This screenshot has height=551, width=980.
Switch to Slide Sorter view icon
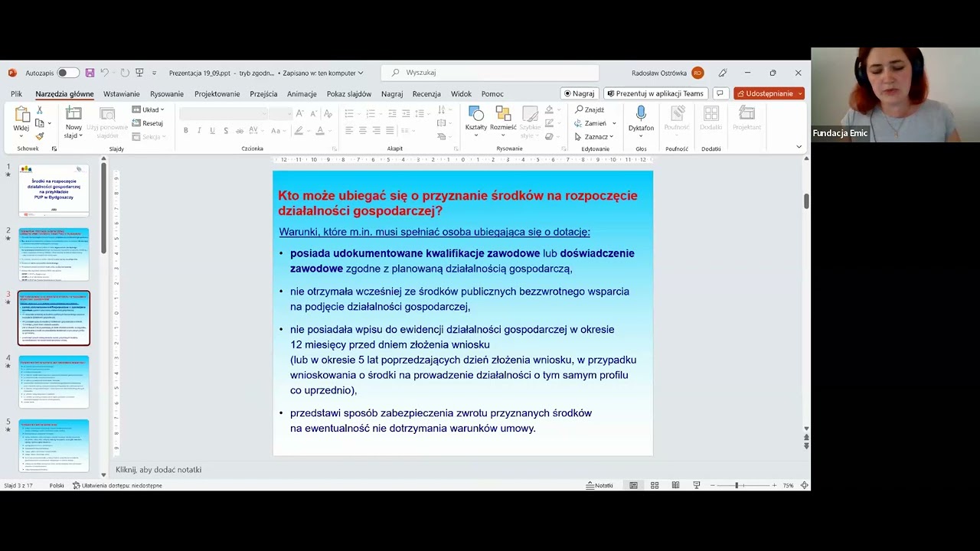[x=655, y=485]
